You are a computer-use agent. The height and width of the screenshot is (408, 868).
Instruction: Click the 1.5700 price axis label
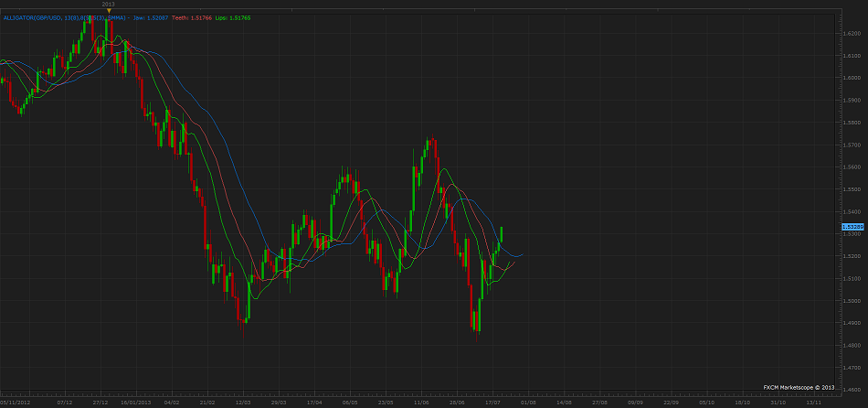click(851, 145)
